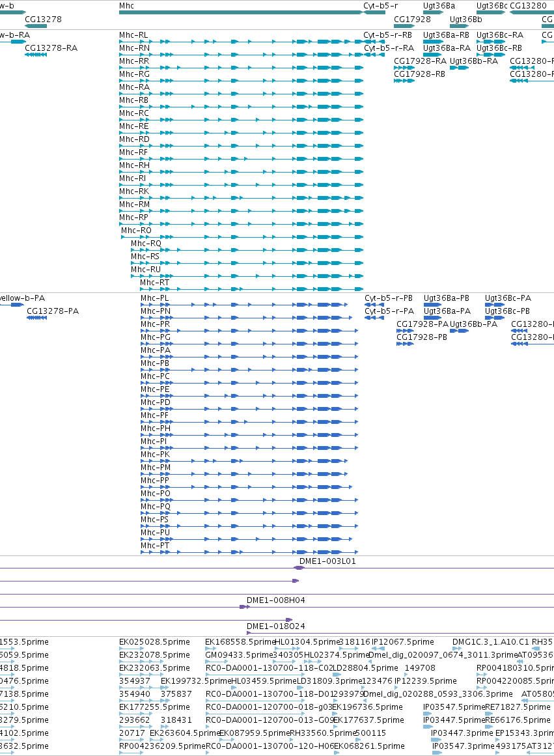
Task: Click the Mhc-PA protein label
Action: click(x=155, y=350)
